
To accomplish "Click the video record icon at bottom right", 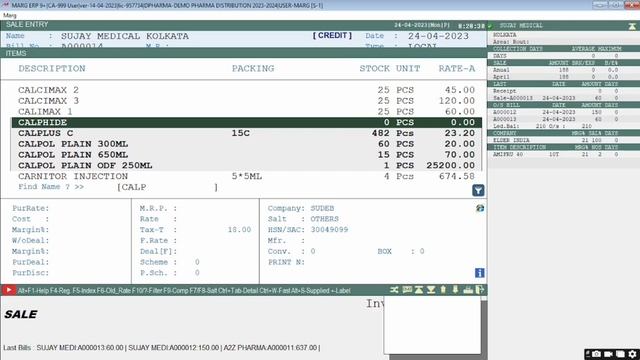I will coord(609,354).
